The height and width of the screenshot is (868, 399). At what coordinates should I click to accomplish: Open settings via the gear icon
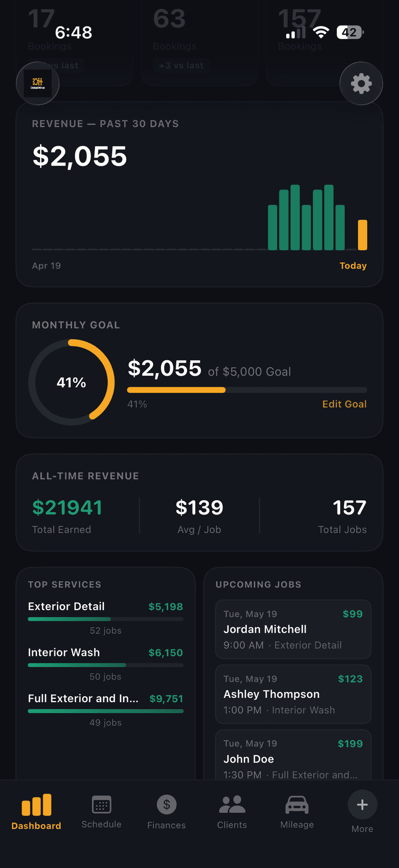[x=361, y=83]
